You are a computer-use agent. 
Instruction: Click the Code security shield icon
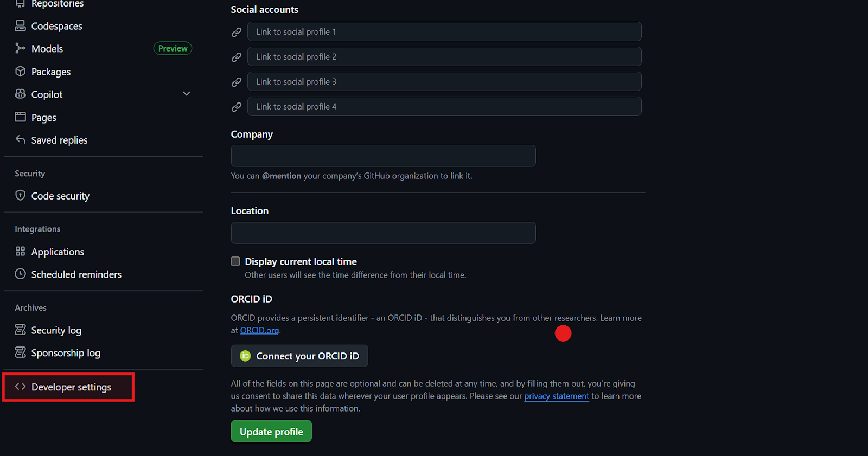tap(20, 196)
